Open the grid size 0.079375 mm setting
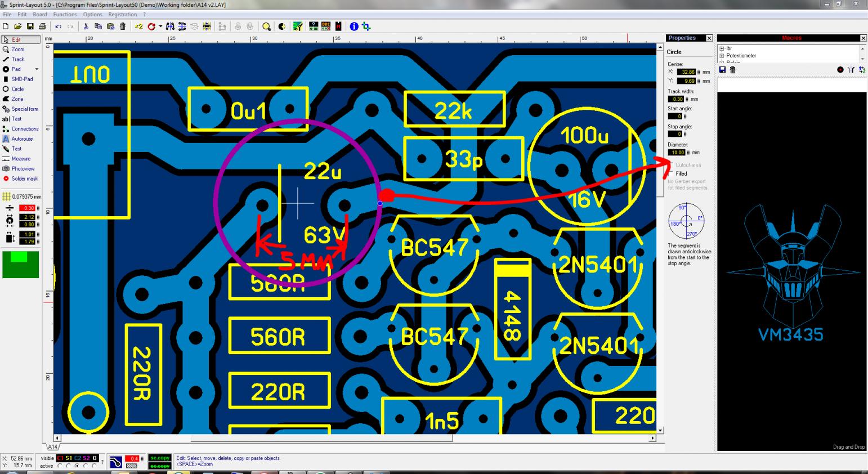868x474 pixels. pos(21,196)
